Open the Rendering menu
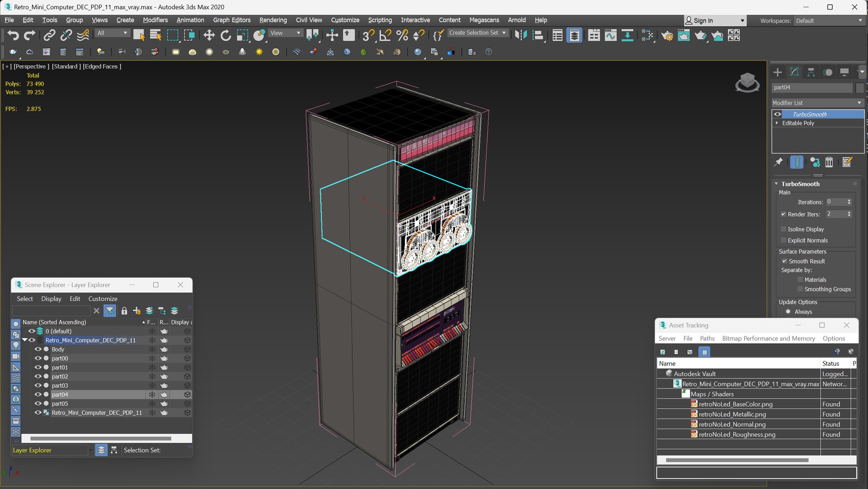Image resolution: width=868 pixels, height=489 pixels. 273,20
